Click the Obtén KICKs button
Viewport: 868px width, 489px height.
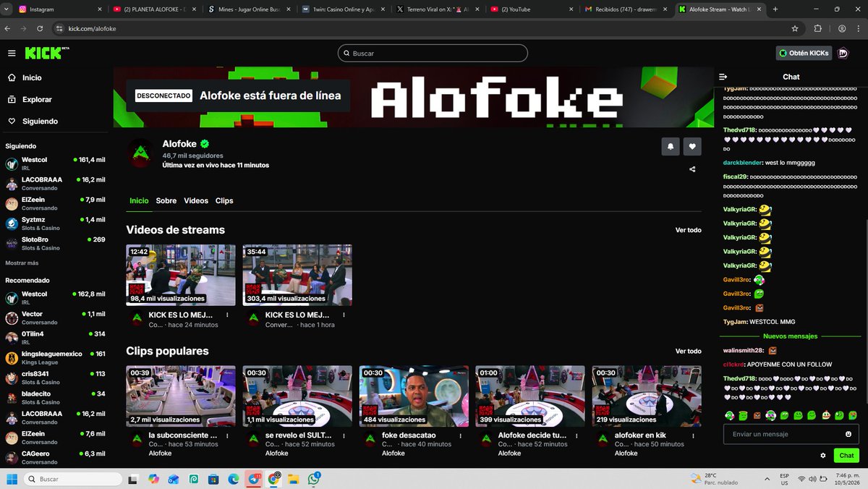(804, 53)
